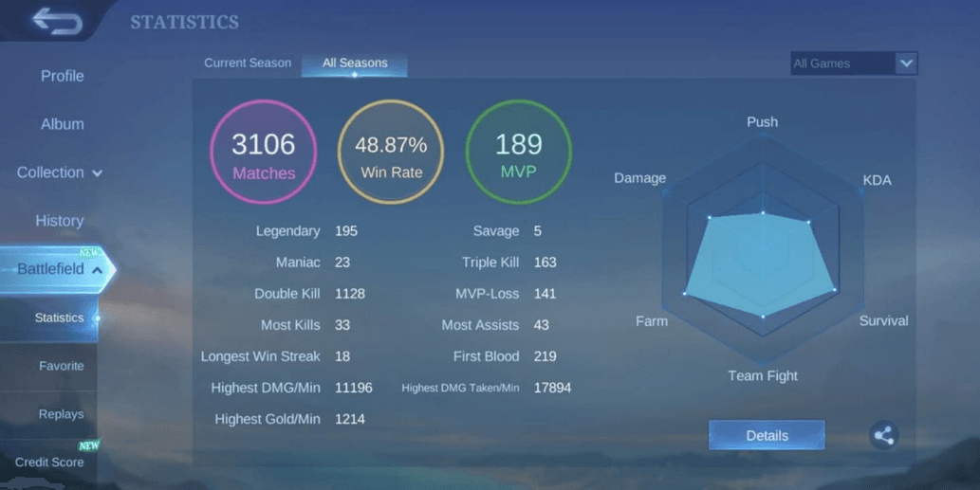Click the Legendary count 195
980x490 pixels.
(346, 231)
